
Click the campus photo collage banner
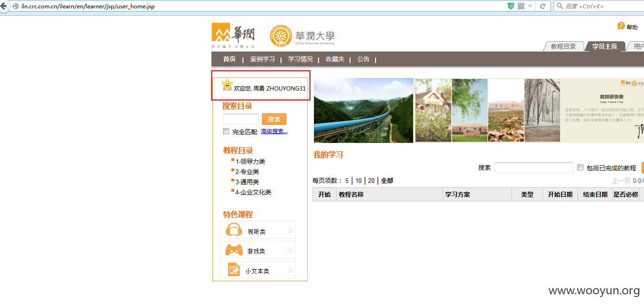point(488,110)
